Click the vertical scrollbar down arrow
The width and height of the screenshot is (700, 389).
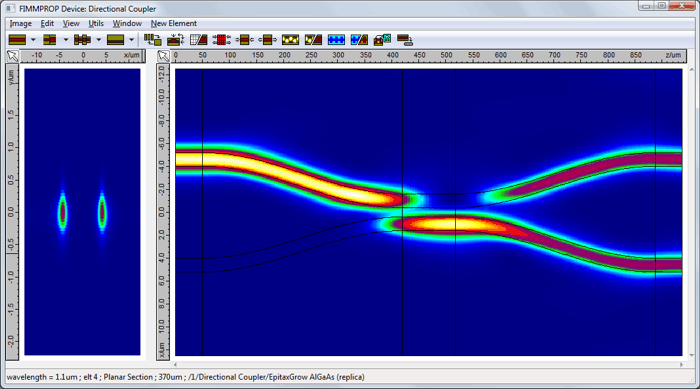pos(692,356)
